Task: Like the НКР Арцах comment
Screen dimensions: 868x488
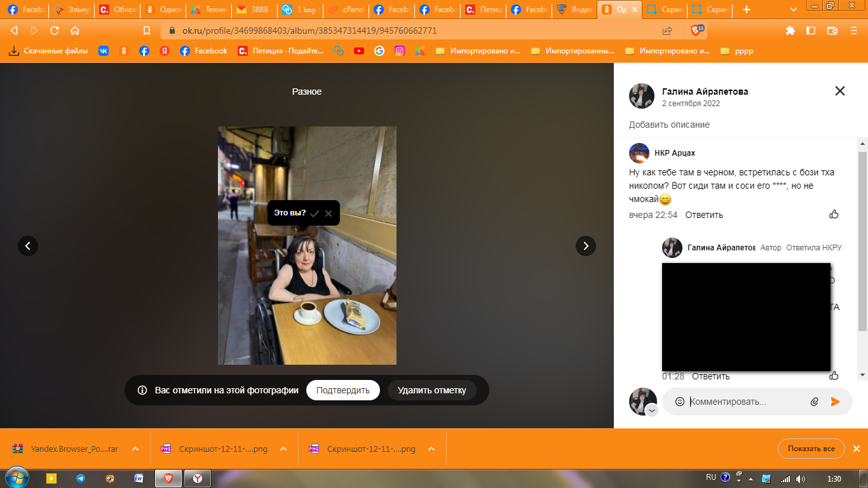Action: click(834, 214)
